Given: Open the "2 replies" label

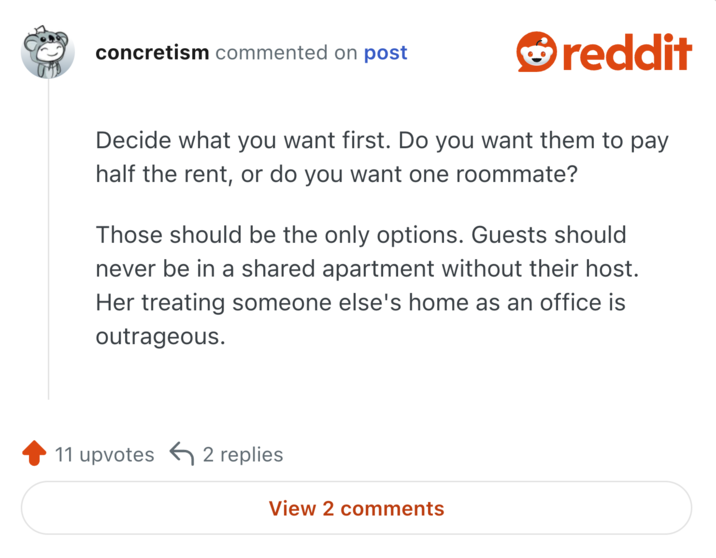Looking at the screenshot, I should pyautogui.click(x=243, y=455).
